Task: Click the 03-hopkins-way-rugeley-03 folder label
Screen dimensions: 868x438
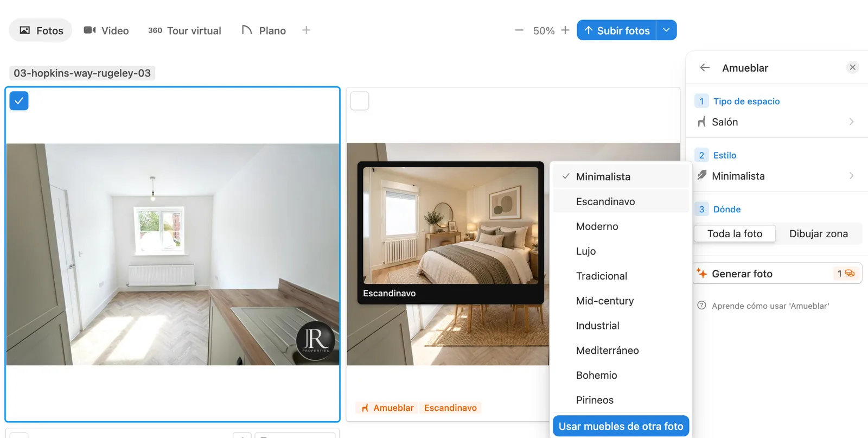Action: click(82, 73)
